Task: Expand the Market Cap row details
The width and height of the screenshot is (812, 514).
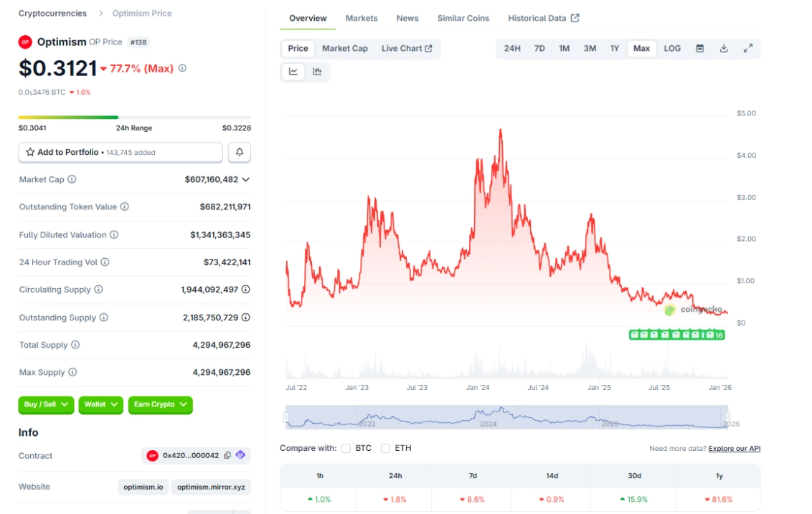Action: (247, 179)
